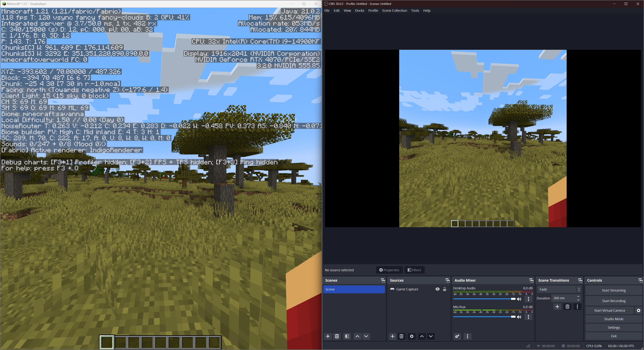
Task: Open source properties gear in Sources dock
Action: (412, 336)
